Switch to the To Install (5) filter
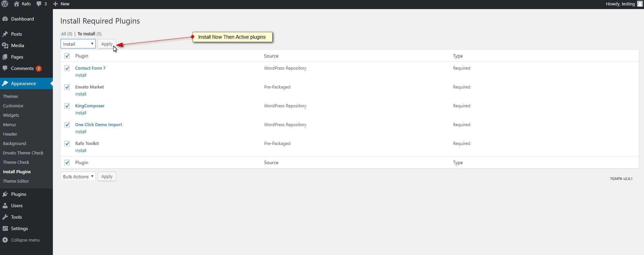The width and height of the screenshot is (644, 255). tap(89, 34)
